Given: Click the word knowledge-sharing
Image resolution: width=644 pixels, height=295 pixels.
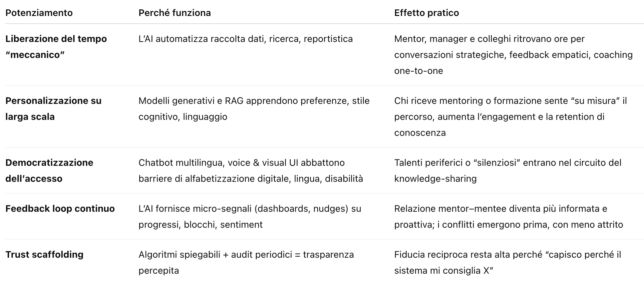Looking at the screenshot, I should pyautogui.click(x=435, y=178).
